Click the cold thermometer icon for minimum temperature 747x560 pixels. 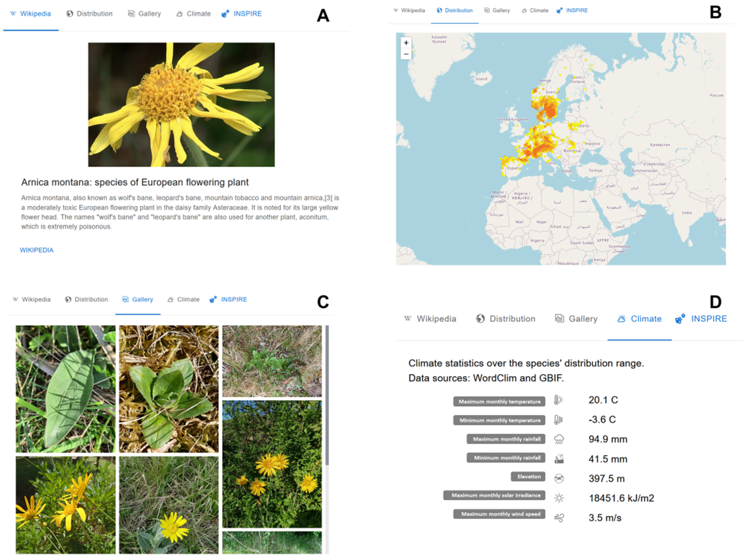pos(559,420)
